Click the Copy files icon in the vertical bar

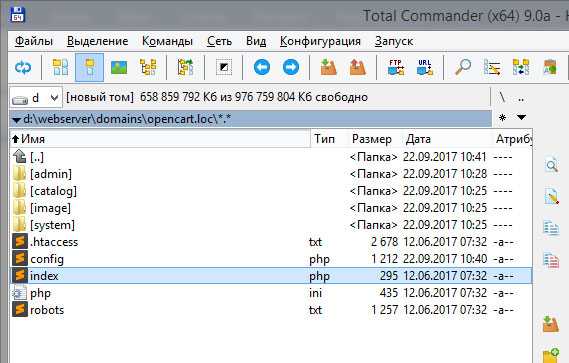click(x=552, y=228)
